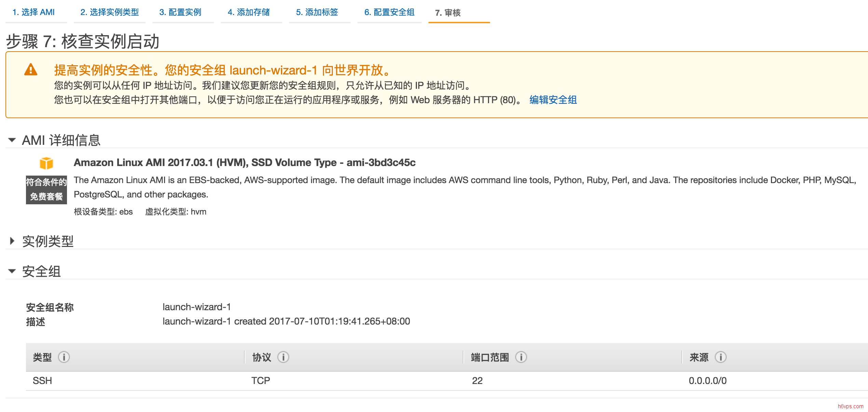
Task: Click the 步骤 7: 核查实例启动 heading
Action: point(83,42)
